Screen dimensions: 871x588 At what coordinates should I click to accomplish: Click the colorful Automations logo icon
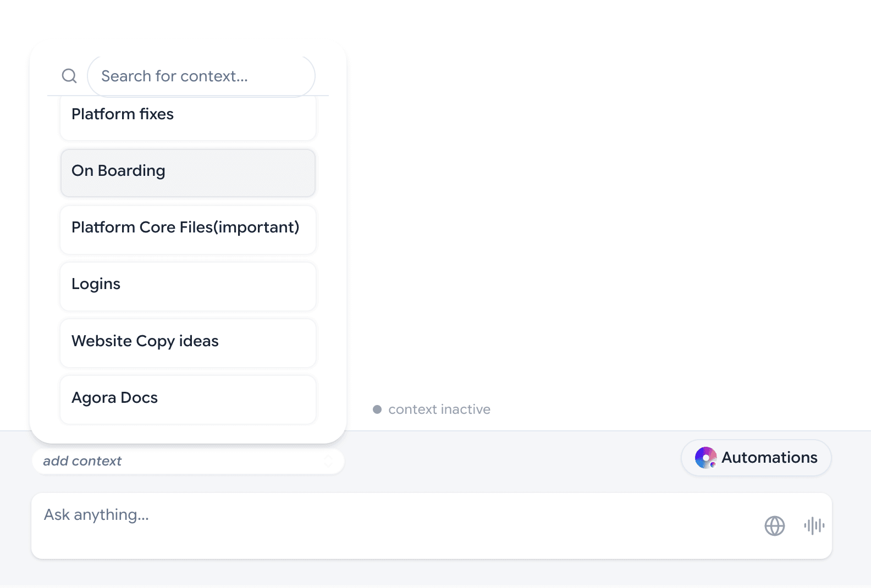click(x=705, y=457)
